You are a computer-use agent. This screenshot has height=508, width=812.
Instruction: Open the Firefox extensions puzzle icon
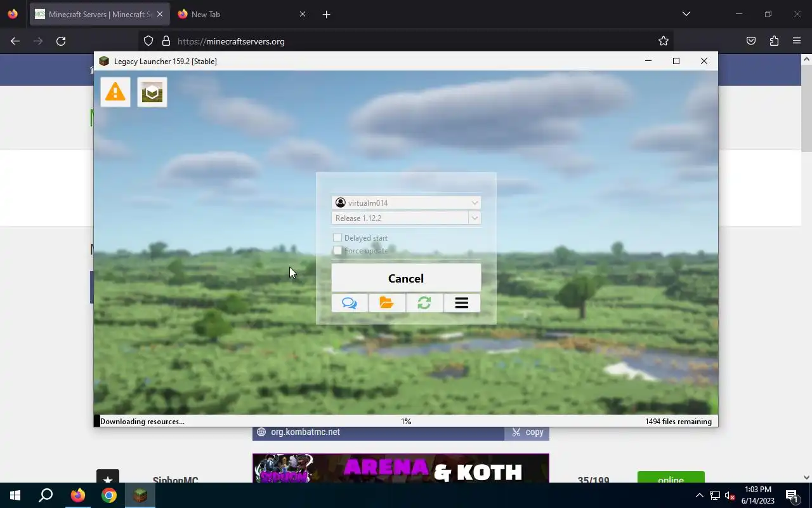point(774,41)
